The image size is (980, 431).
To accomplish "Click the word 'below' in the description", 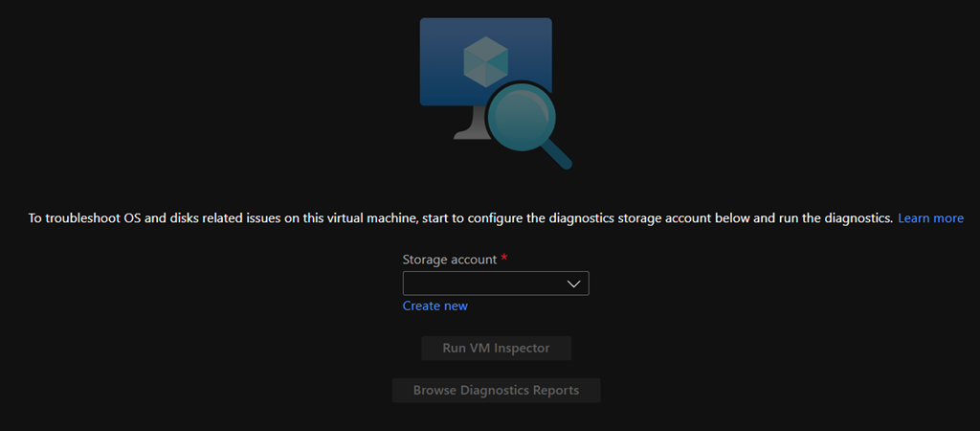I will (x=738, y=218).
